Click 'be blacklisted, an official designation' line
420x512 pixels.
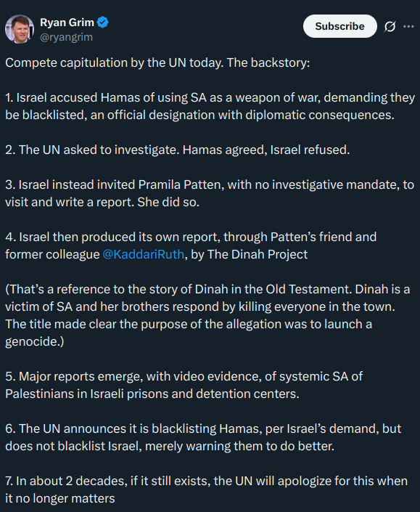(199, 115)
